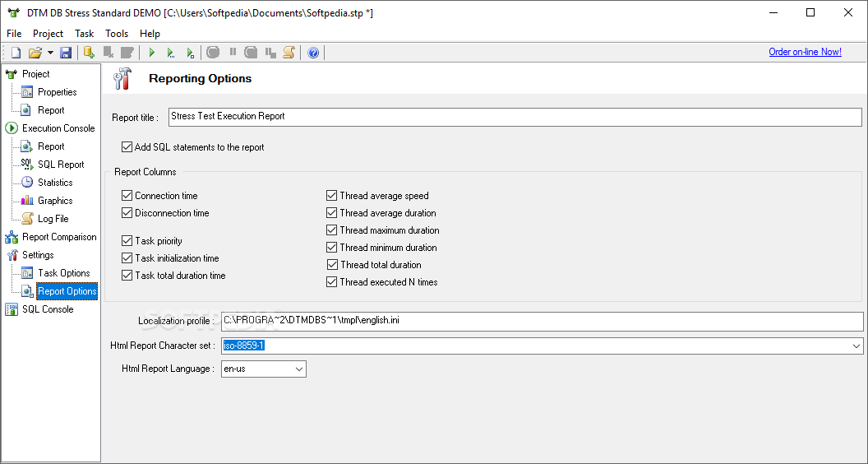Screen dimensions: 868x464
Task: Open the Graphics tree item
Action: point(55,201)
